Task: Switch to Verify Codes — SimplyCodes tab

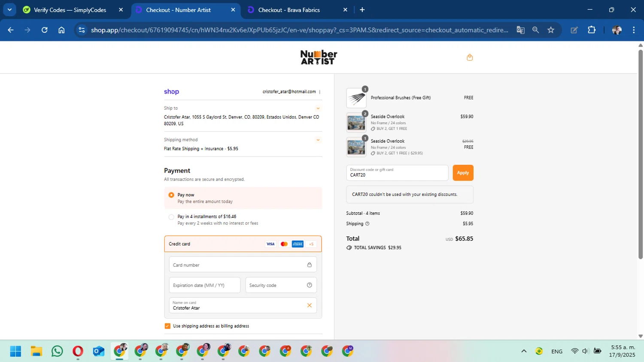Action: pos(70,10)
